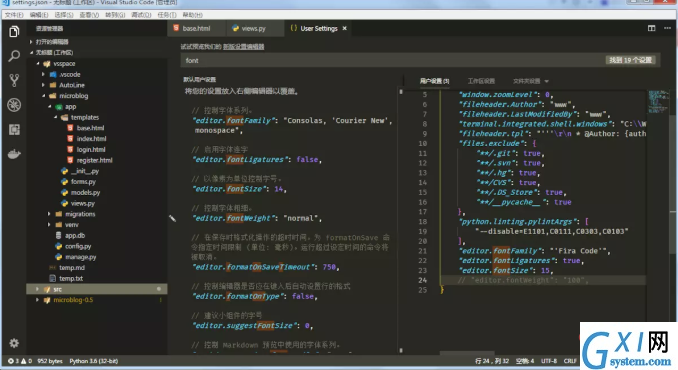Click the database icon of app.db
The image size is (678, 370).
[59, 236]
